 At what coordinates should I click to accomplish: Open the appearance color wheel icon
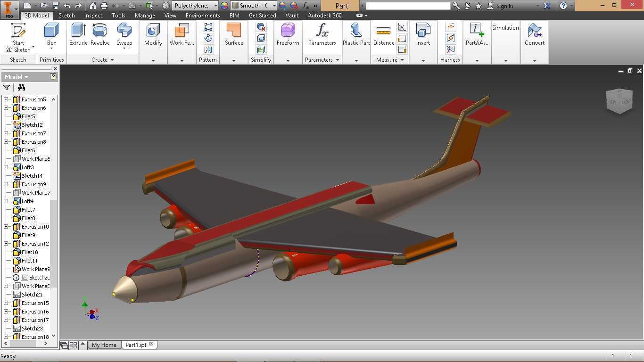pos(224,6)
